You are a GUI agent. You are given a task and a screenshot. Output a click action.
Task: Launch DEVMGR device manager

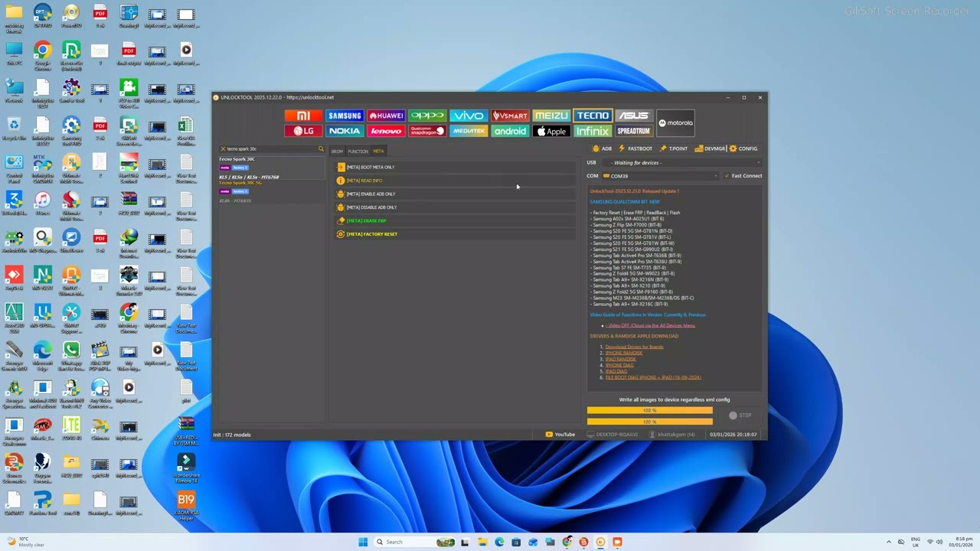[x=710, y=148]
